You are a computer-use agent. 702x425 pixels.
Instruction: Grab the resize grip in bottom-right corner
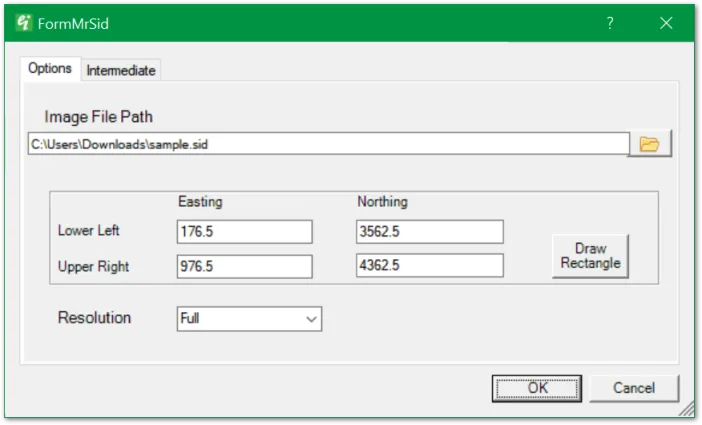[687, 410]
